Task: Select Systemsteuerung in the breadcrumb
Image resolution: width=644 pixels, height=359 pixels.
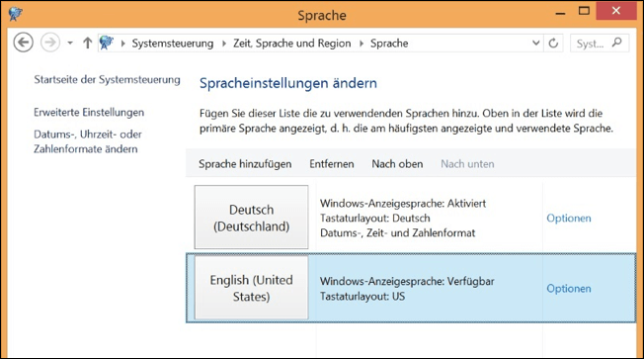Action: pos(173,44)
